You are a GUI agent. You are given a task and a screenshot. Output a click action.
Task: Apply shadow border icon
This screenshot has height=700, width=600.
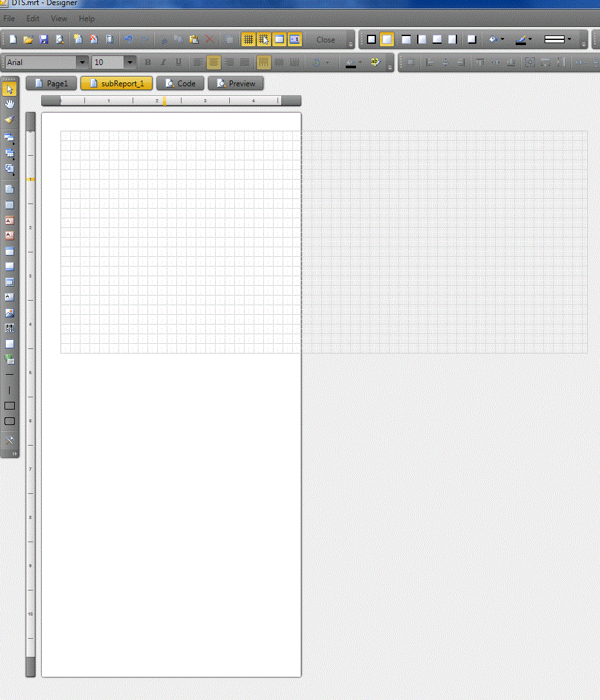click(471, 39)
